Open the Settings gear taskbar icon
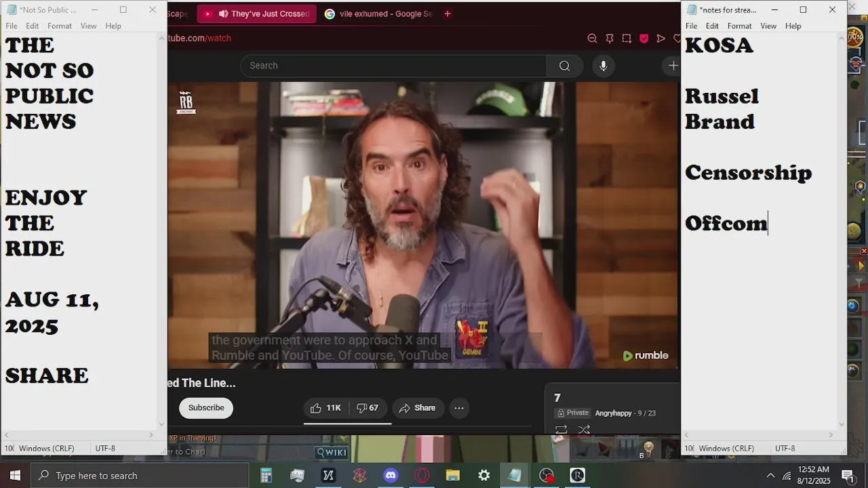 (x=484, y=475)
